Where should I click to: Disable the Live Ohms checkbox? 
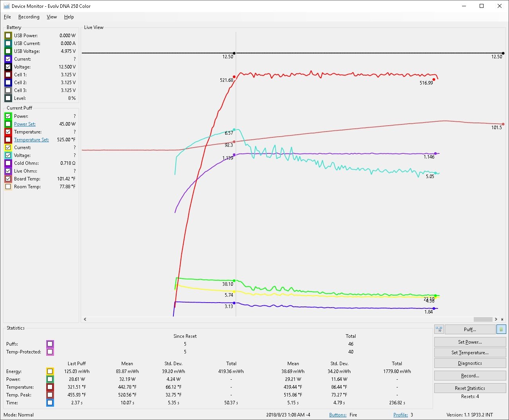click(x=8, y=171)
